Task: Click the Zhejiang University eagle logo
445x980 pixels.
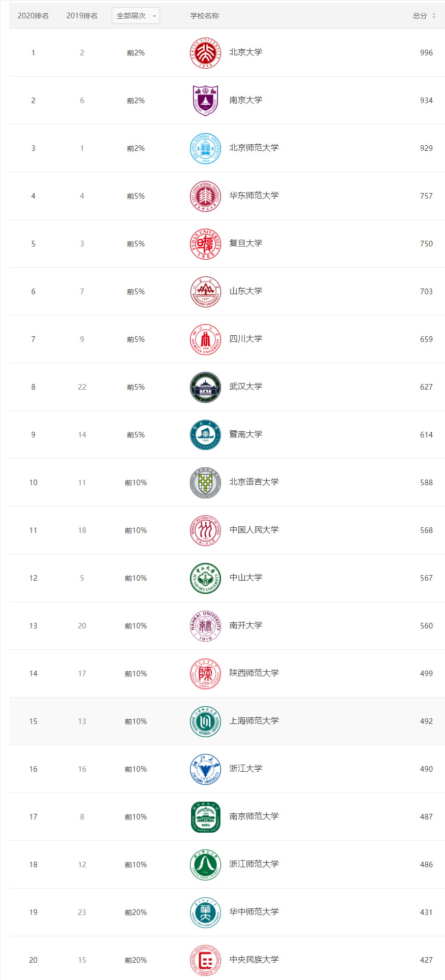Action: pos(205,769)
